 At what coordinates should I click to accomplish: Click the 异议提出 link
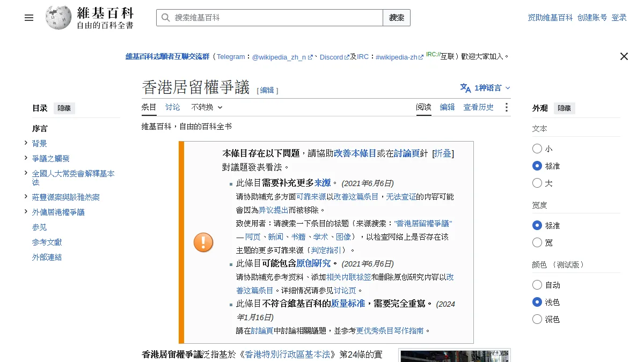[x=274, y=210]
